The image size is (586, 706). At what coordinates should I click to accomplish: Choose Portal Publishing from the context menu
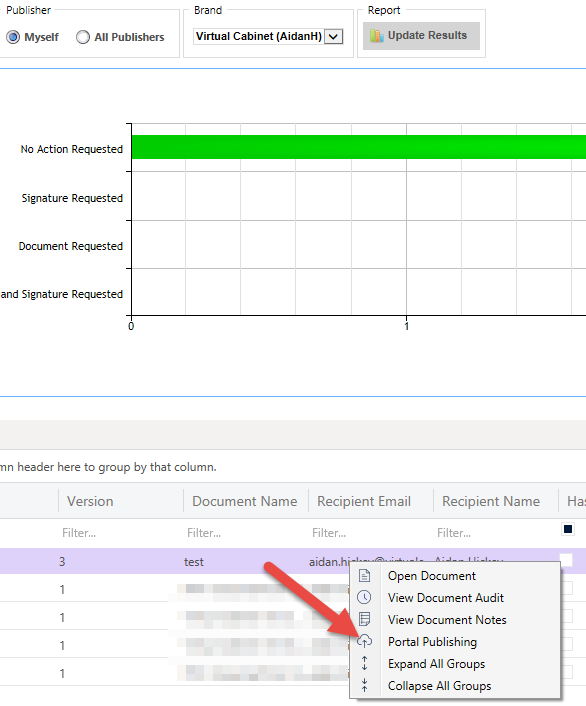click(432, 642)
